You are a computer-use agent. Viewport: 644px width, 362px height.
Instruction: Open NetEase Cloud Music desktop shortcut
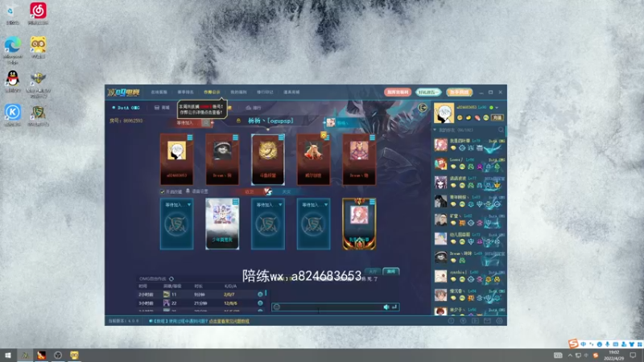tap(38, 11)
